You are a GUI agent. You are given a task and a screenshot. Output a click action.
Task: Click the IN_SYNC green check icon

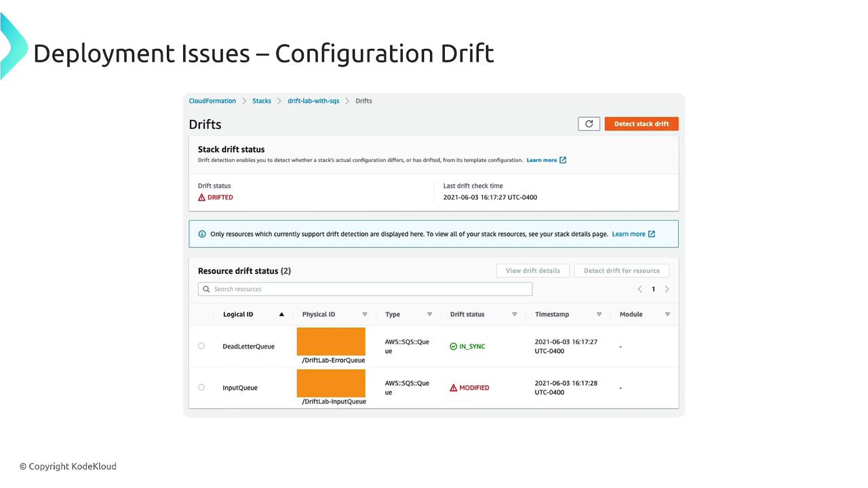pos(454,346)
